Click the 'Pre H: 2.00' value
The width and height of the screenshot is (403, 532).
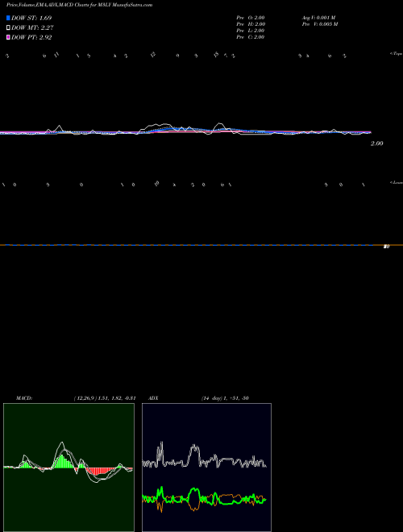[x=251, y=24]
